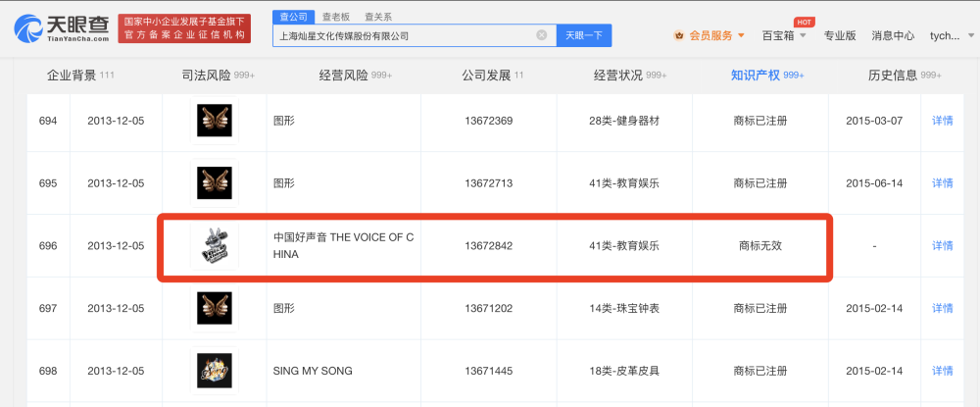Click 41类-教育娱乐 in row 696
This screenshot has width=980, height=407.
click(623, 246)
